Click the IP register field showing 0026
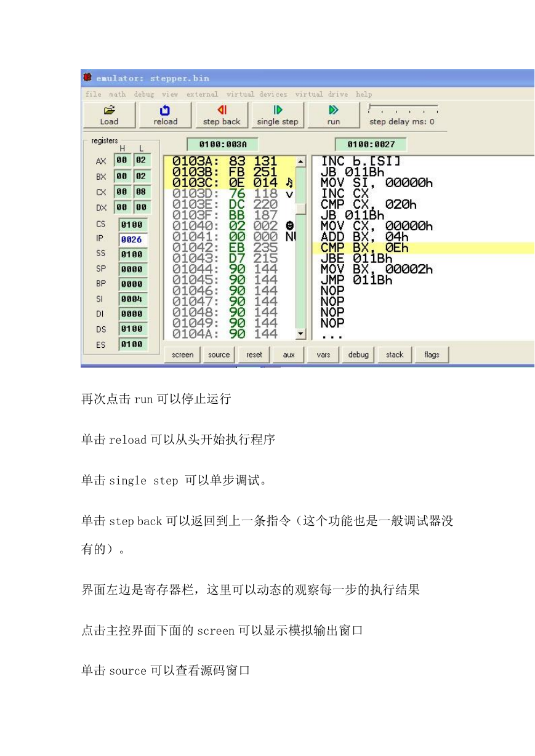The image size is (535, 756). click(132, 239)
